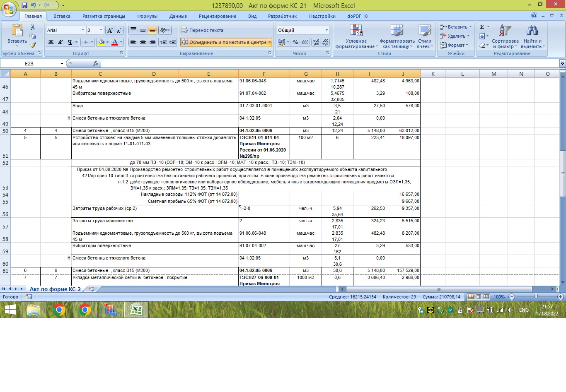Open the Разметка страницы tab
The height and width of the screenshot is (392, 566).
pyautogui.click(x=104, y=16)
